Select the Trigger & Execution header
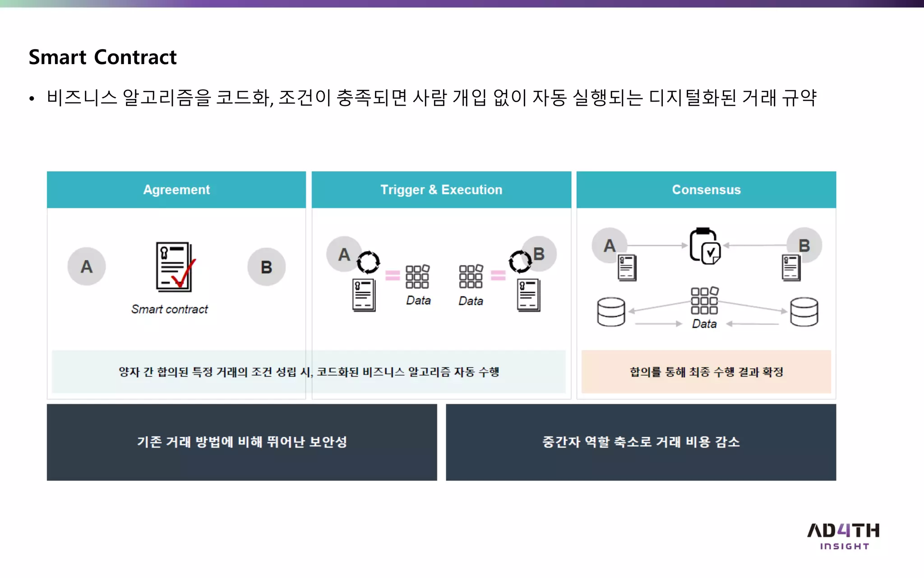The width and height of the screenshot is (924, 578). click(x=441, y=190)
